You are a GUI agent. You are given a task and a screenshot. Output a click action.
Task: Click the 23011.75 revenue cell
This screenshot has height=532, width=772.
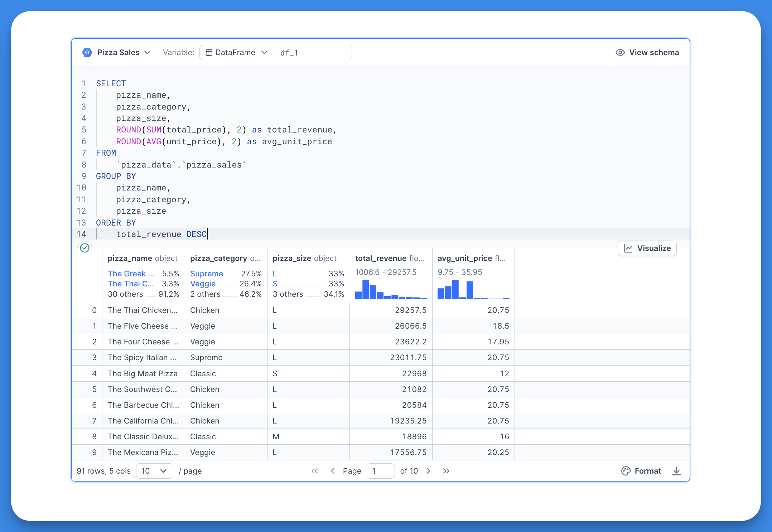click(391, 357)
